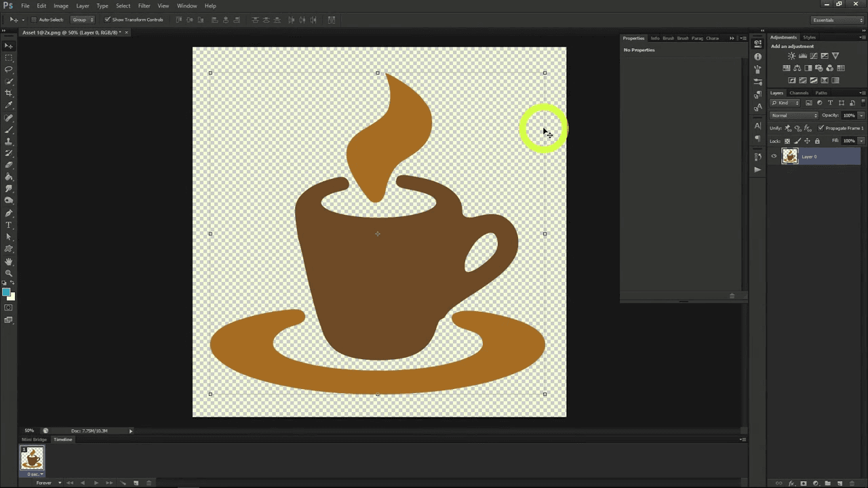The width and height of the screenshot is (868, 488).
Task: Open the Essentials workspace dropdown
Action: coord(838,20)
